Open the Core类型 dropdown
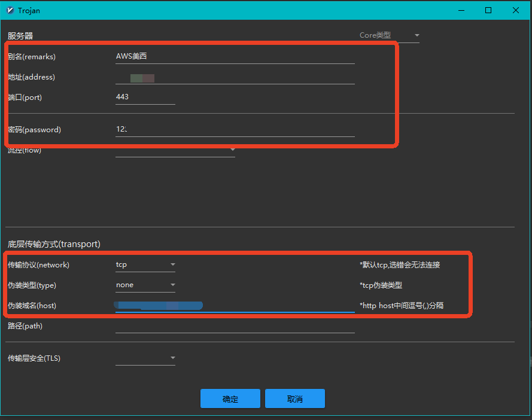The image size is (532, 420). pos(389,36)
